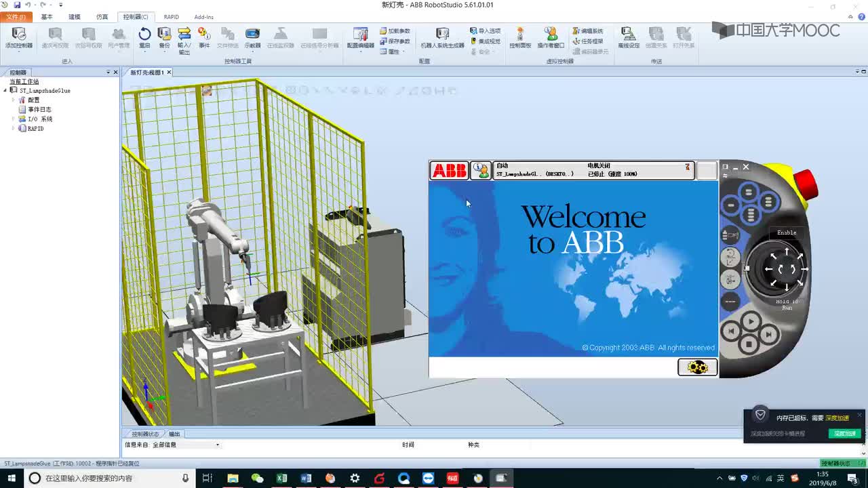This screenshot has height=488, width=868.
Task: Expand the RAPID tree node
Action: (13, 128)
